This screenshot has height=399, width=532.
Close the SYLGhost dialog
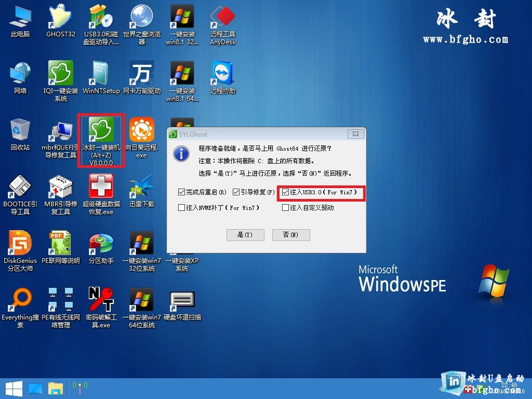355,134
